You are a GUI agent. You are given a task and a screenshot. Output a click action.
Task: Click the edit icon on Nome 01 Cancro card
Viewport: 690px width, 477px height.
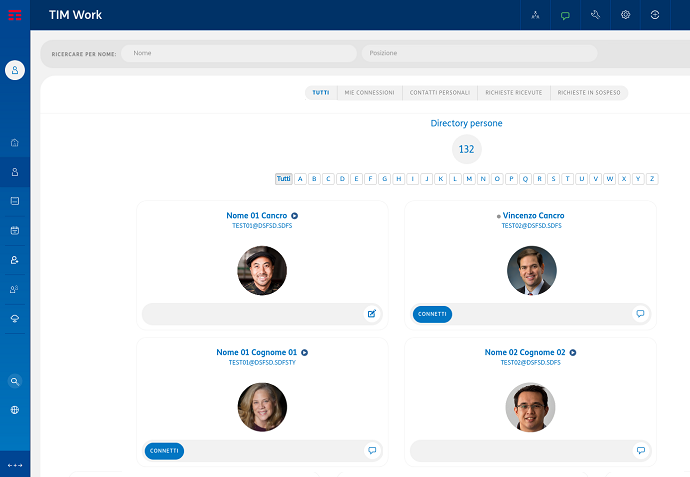click(372, 314)
